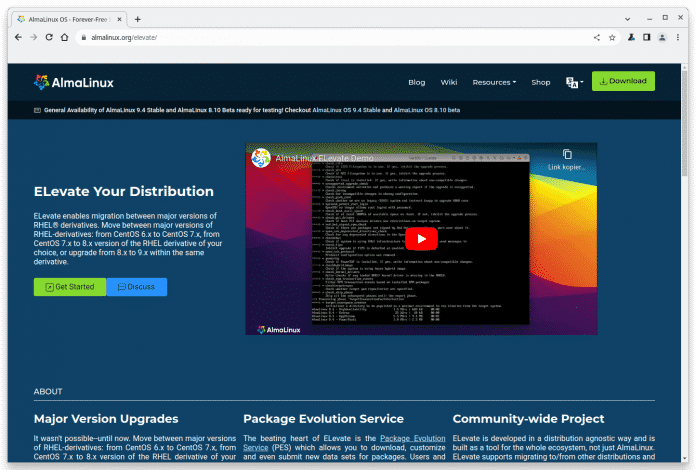Open AlmaLinux OS 8.10 beta link
Screen dimensions: 696x470
click(x=427, y=110)
